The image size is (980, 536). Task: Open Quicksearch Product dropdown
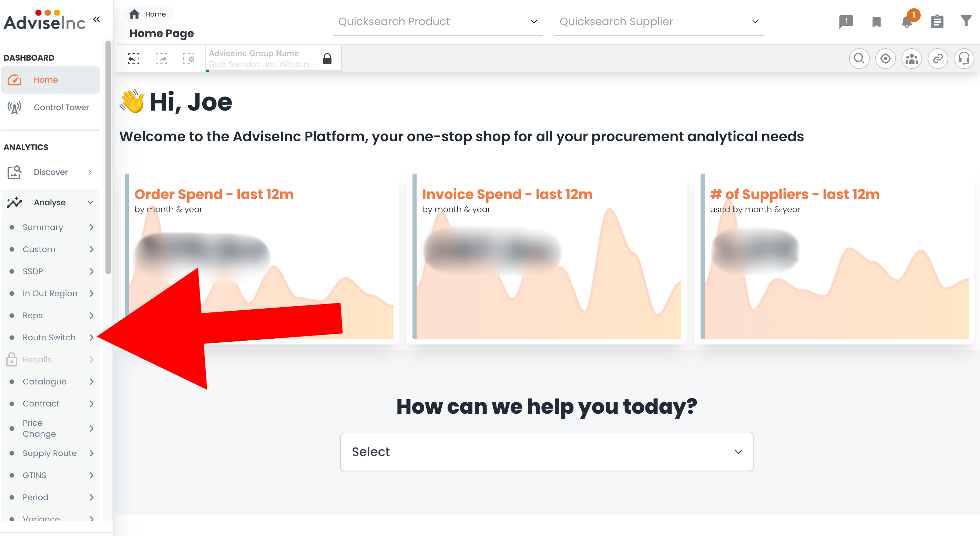click(x=438, y=22)
